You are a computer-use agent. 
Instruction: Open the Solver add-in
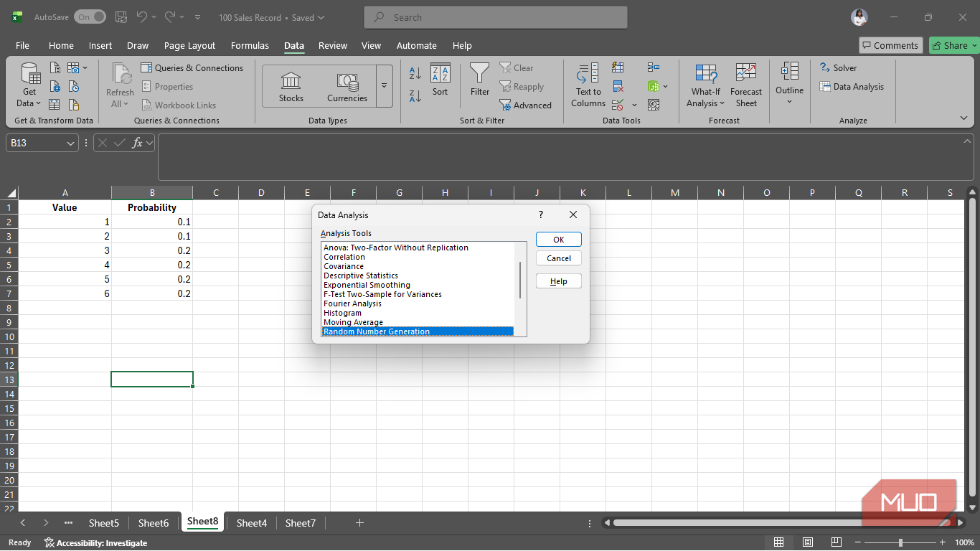click(x=838, y=68)
